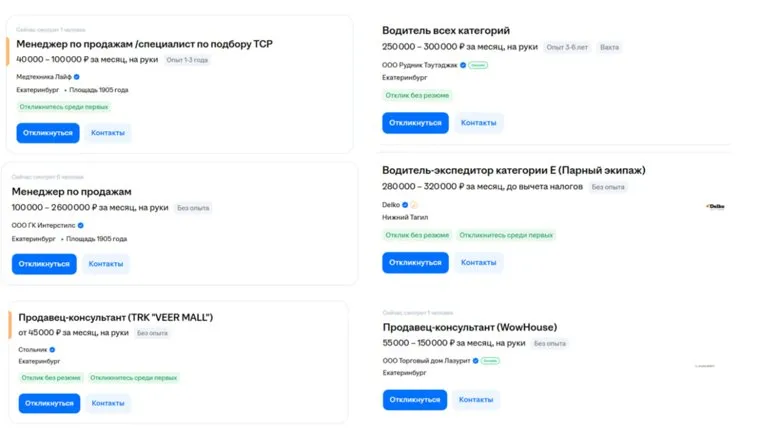Click badge icon next to Delko name
760x432 pixels.
click(414, 204)
